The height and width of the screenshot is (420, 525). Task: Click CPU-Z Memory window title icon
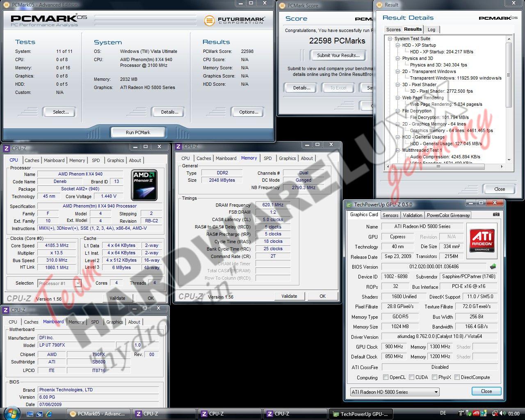point(179,146)
